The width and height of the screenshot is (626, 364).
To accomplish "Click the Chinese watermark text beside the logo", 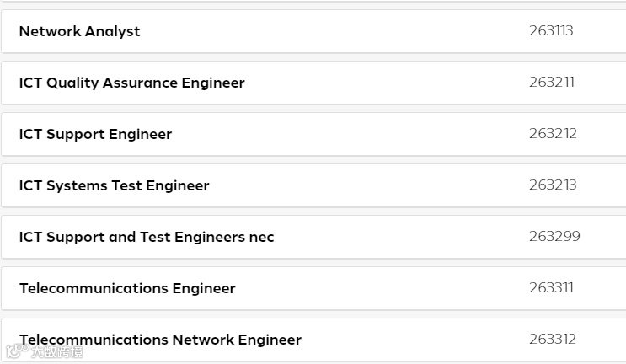I will point(57,351).
